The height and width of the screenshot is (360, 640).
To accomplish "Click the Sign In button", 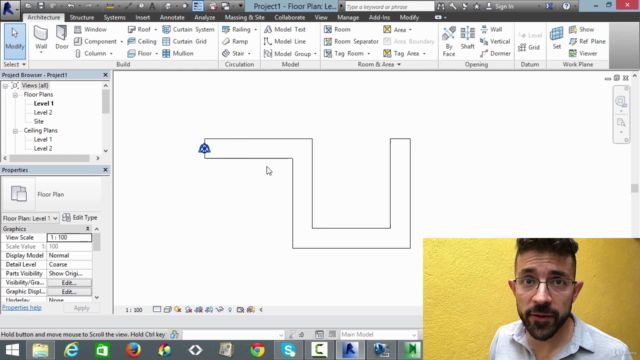I will [x=500, y=6].
